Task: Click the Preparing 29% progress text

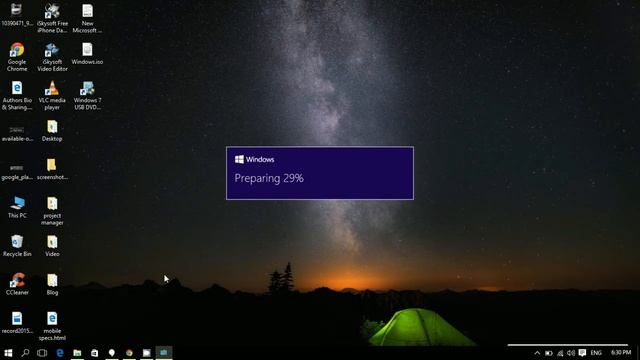Action: (x=269, y=178)
